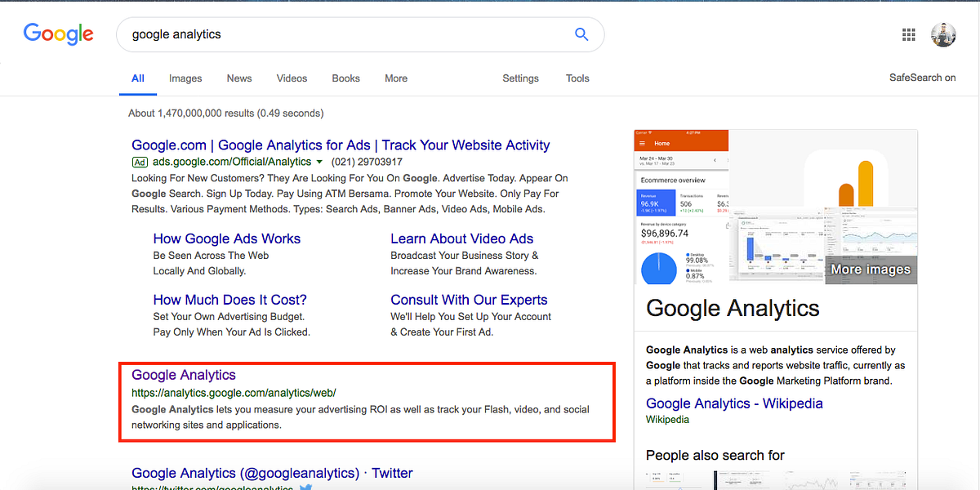Switch to the Images tab
Screen dimensions: 980x490
(x=185, y=78)
